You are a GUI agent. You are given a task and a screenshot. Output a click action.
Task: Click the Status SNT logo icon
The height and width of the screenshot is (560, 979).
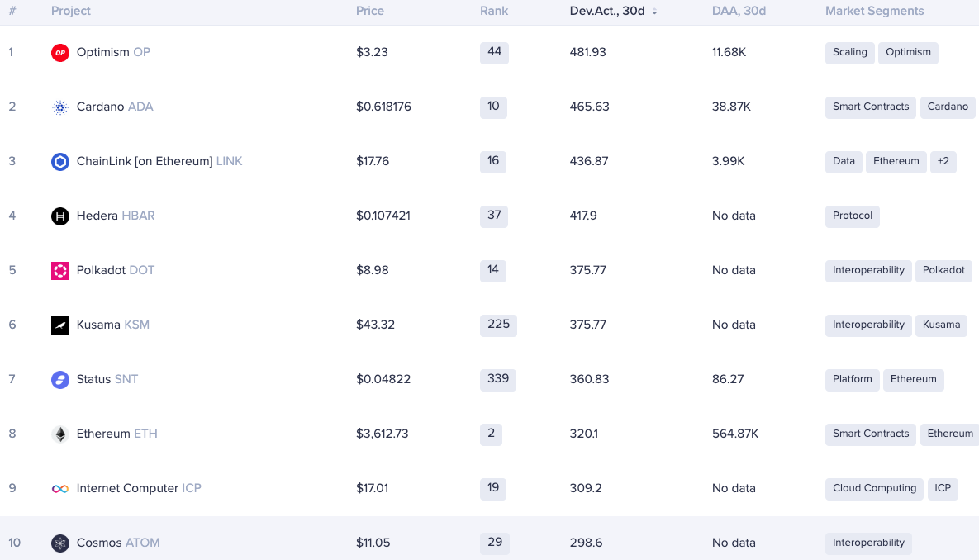[x=60, y=380]
